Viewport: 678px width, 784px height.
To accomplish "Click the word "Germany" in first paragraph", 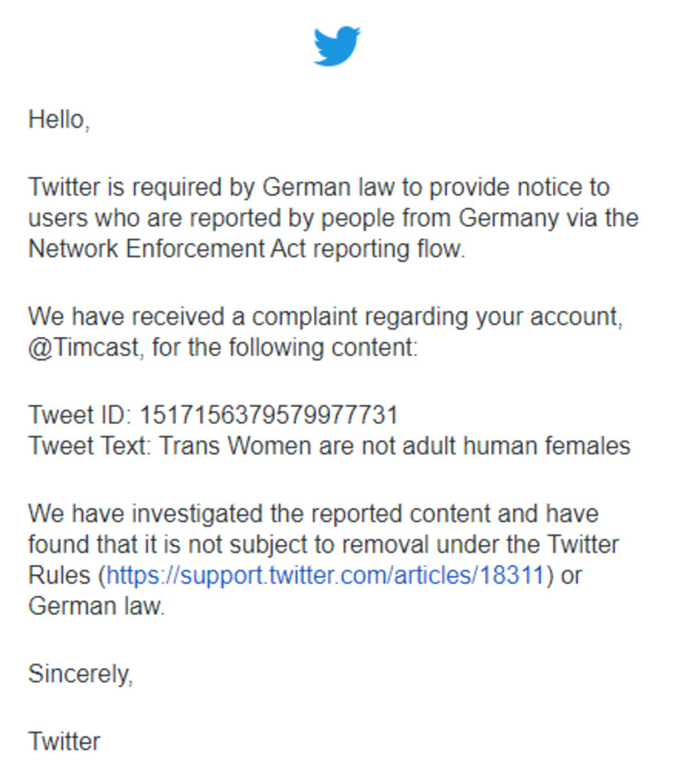I will click(509, 218).
